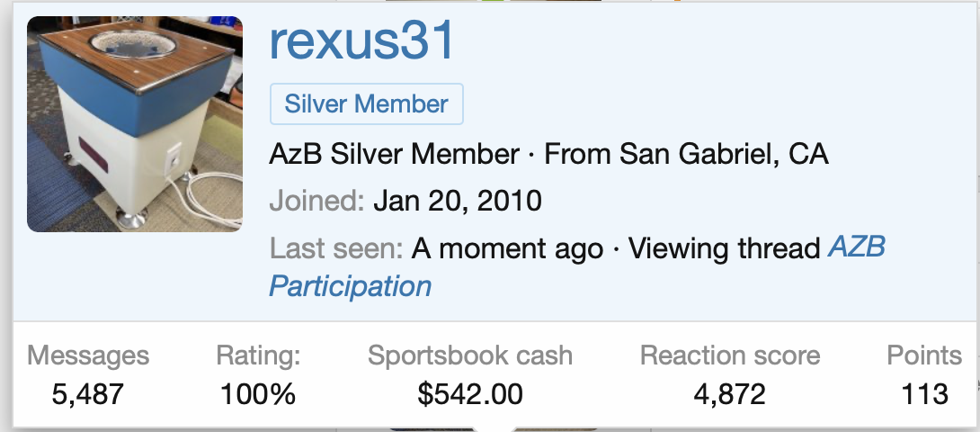This screenshot has height=432, width=980.
Task: Open the 5,487 messages count
Action: 87,394
